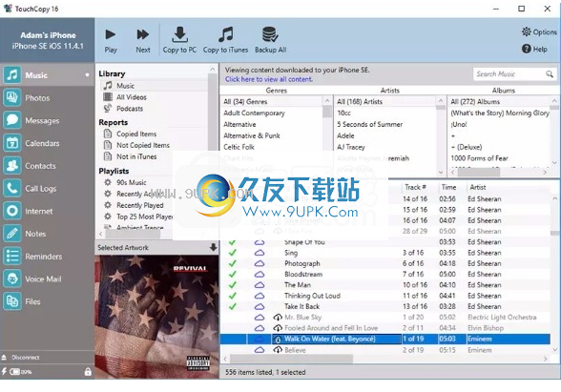Open the Notes section
Image resolution: width=561 pixels, height=392 pixels.
[48, 234]
